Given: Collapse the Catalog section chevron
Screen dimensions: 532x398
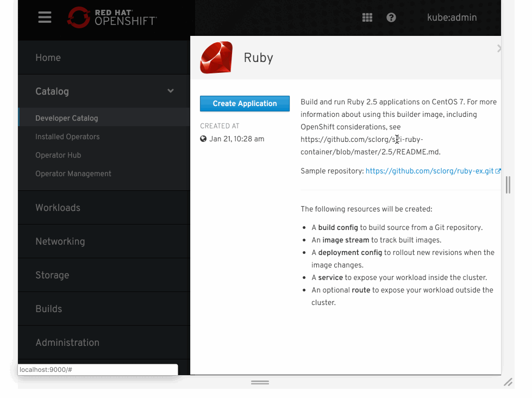Looking at the screenshot, I should [x=171, y=91].
